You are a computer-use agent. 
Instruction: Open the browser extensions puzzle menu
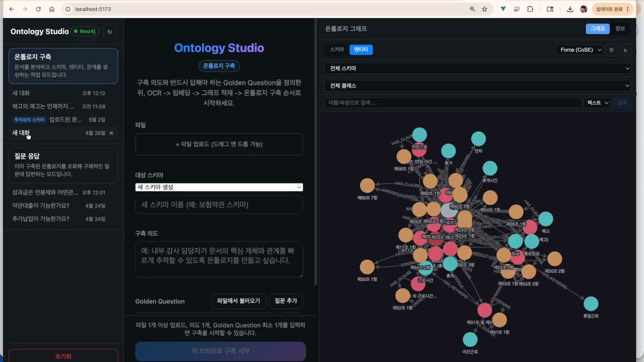(530, 9)
